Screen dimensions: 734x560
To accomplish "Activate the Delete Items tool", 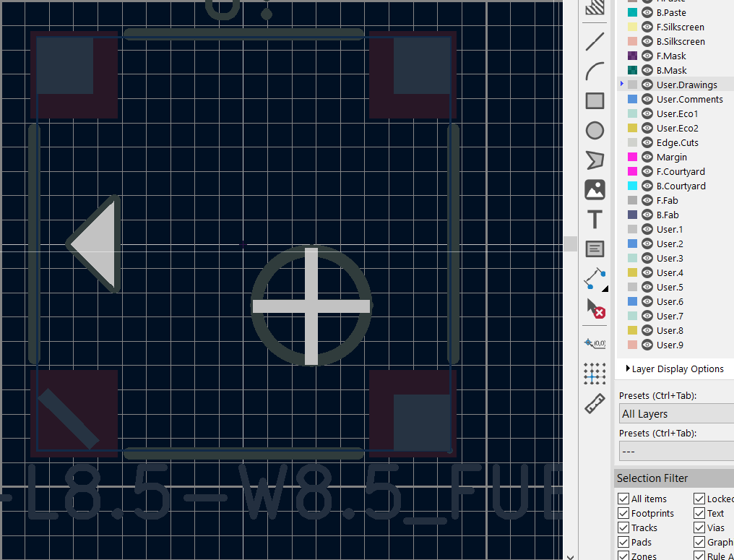I will pos(595,309).
